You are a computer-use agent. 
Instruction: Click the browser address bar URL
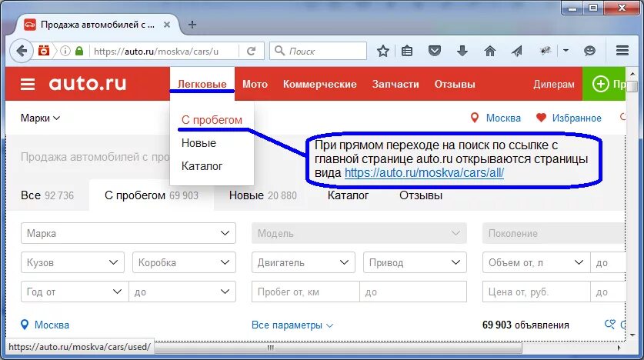[156, 52]
